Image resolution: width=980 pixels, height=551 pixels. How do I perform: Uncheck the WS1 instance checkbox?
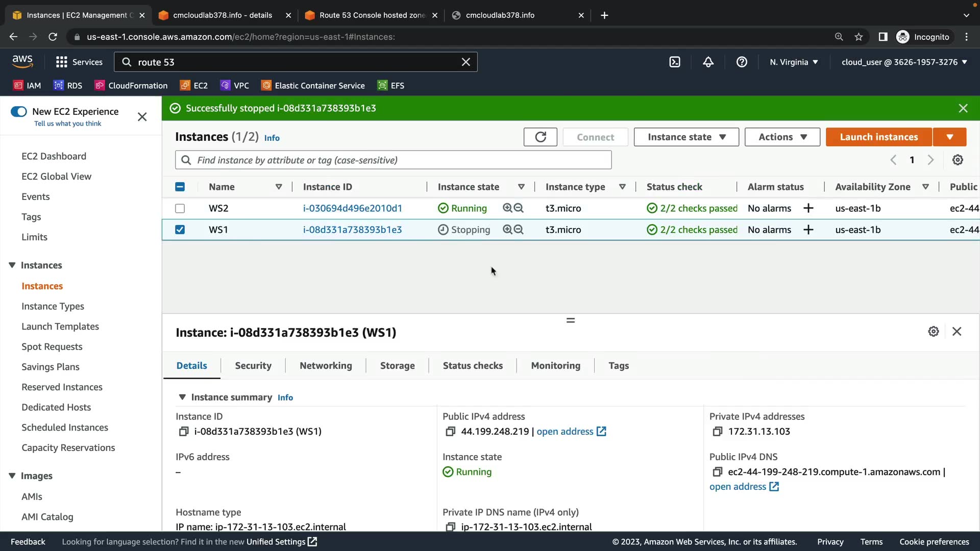pyautogui.click(x=180, y=230)
